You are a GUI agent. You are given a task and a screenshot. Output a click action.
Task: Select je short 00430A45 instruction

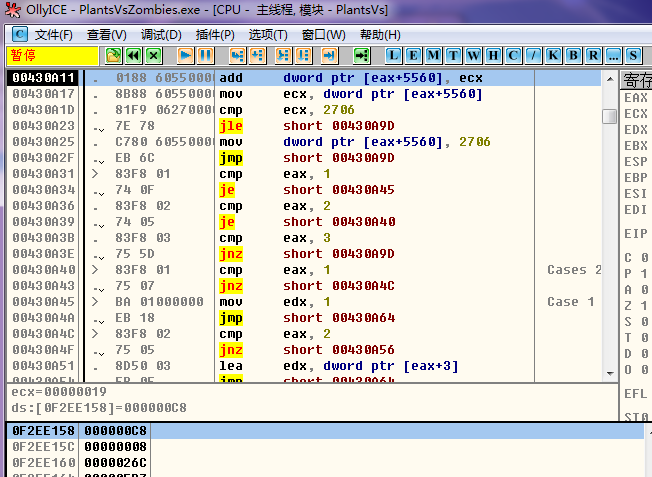click(307, 190)
